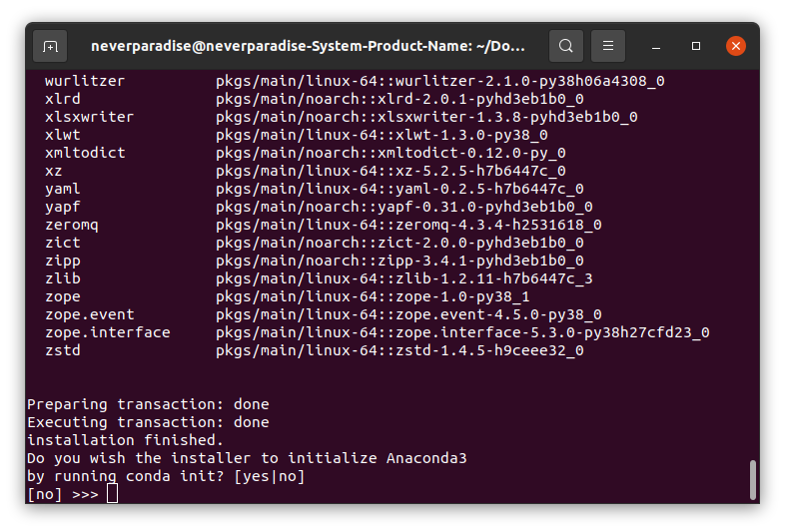Click the '[no]' default answer text
Screen dimensions: 785x532
click(x=45, y=494)
